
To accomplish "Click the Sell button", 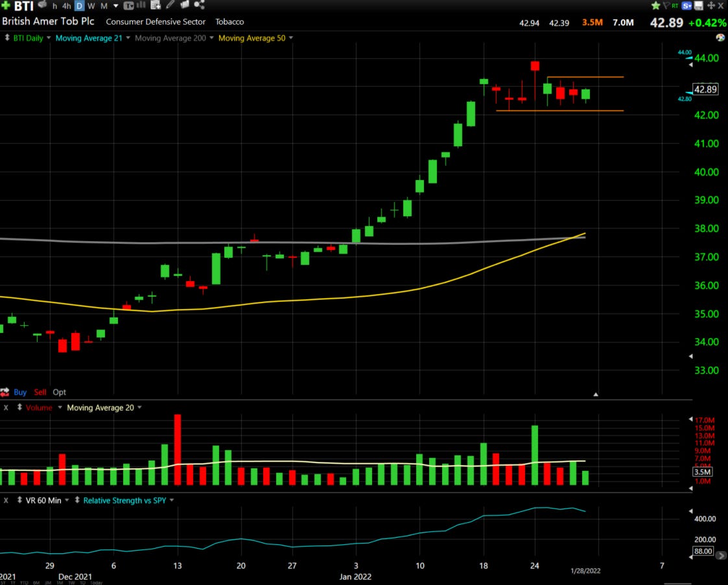I will (x=40, y=392).
